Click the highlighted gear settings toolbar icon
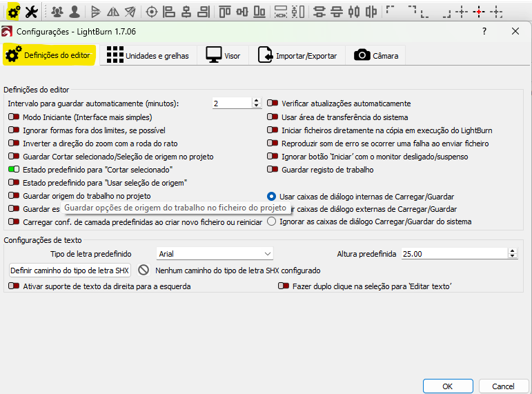The width and height of the screenshot is (532, 394). coord(13,11)
